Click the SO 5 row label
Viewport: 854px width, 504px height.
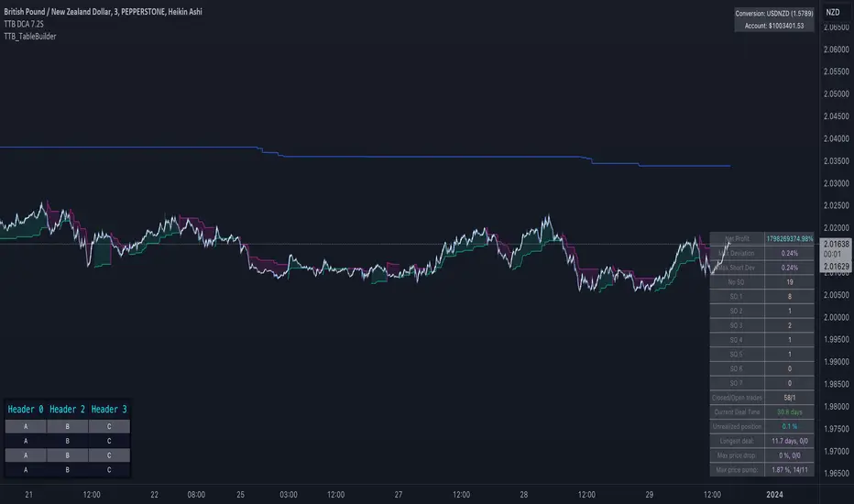point(737,354)
